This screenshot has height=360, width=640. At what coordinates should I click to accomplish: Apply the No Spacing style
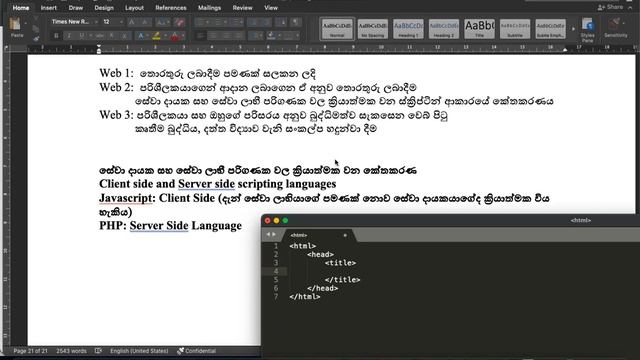[373, 29]
